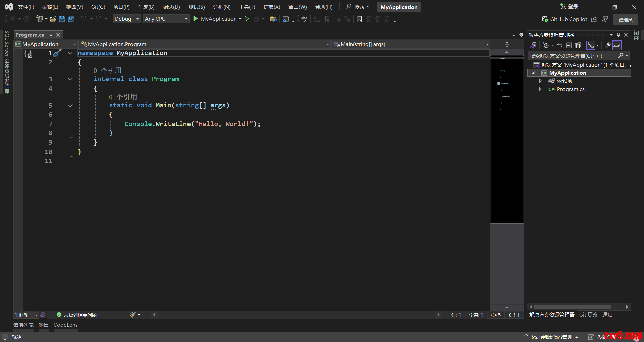Click sync with active document icon
Image resolution: width=644 pixels, height=342 pixels.
(560, 45)
